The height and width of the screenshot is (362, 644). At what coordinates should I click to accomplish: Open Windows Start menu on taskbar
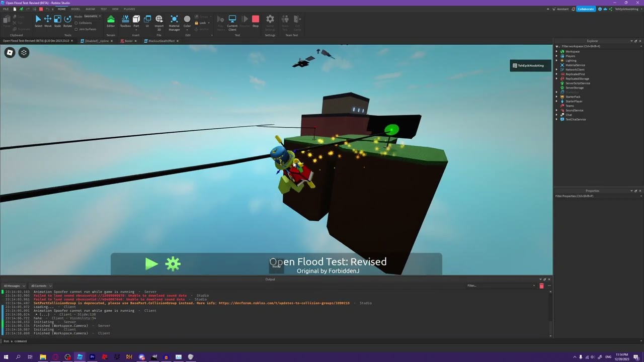[x=6, y=357]
